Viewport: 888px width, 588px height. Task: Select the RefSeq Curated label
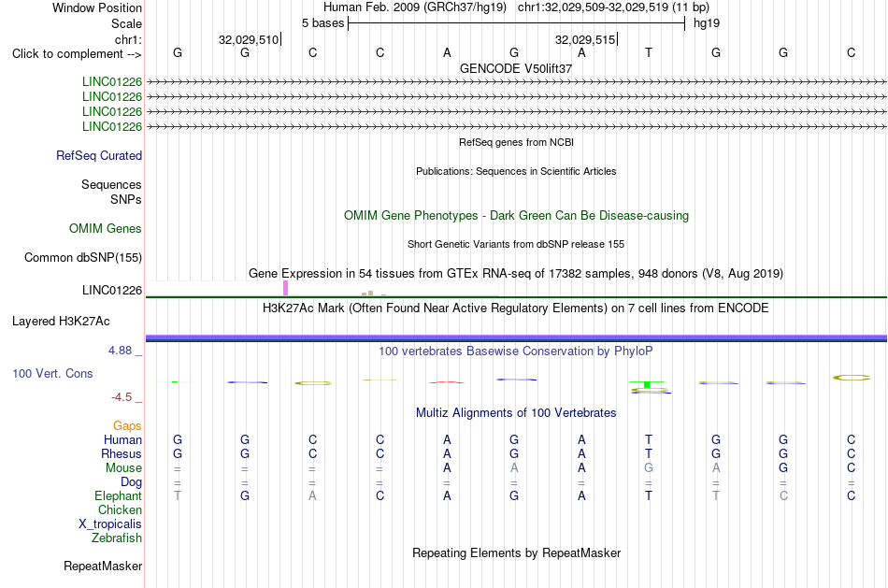[99, 155]
